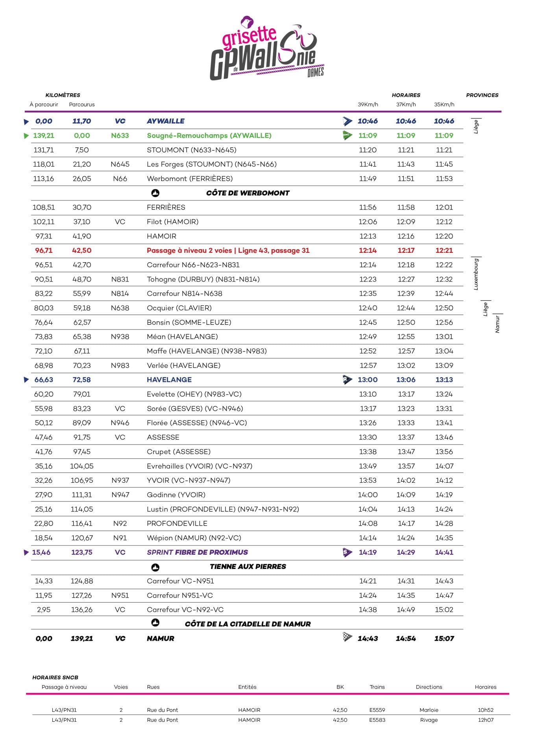534x756 pixels.
Task: Click the HORAIRES SNCB section heading
Action: (x=55, y=677)
